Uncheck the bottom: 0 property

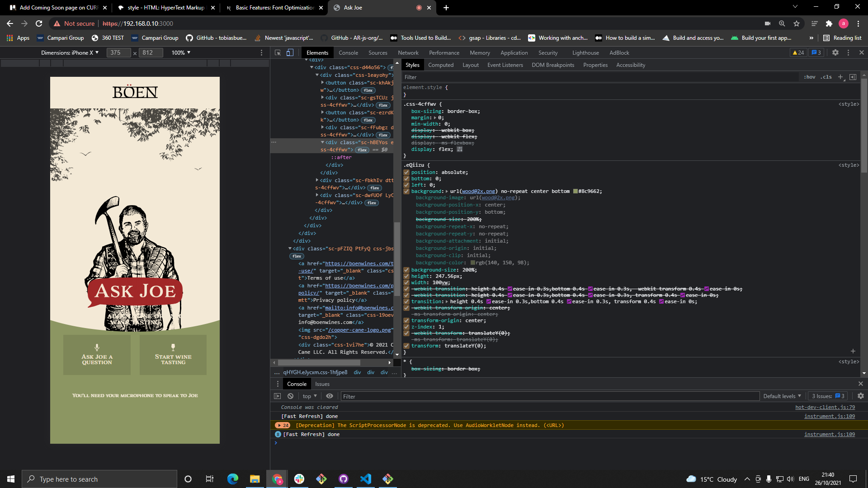406,179
